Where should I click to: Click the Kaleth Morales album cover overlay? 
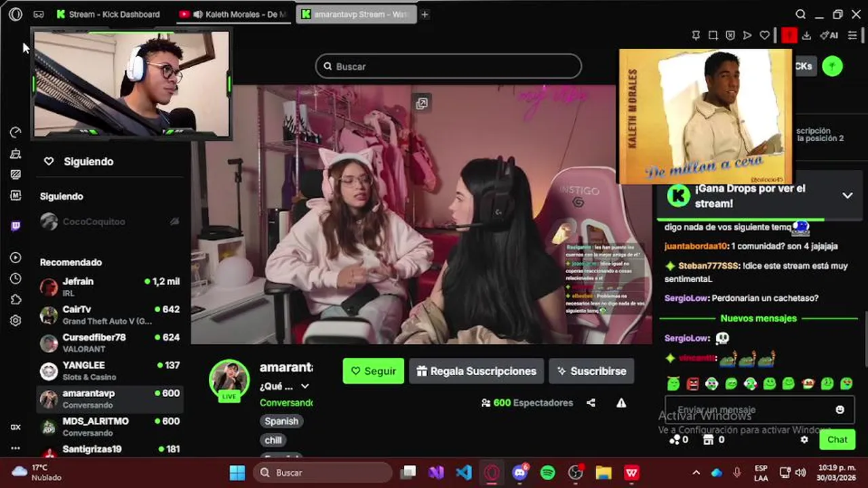tap(705, 116)
